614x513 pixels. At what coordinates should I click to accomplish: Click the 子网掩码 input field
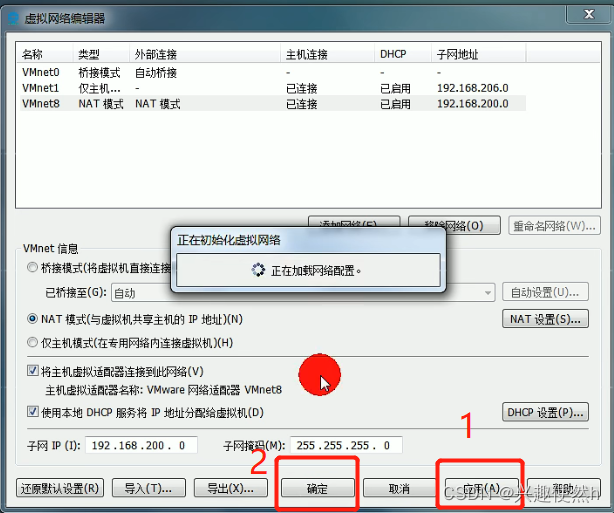coord(346,445)
